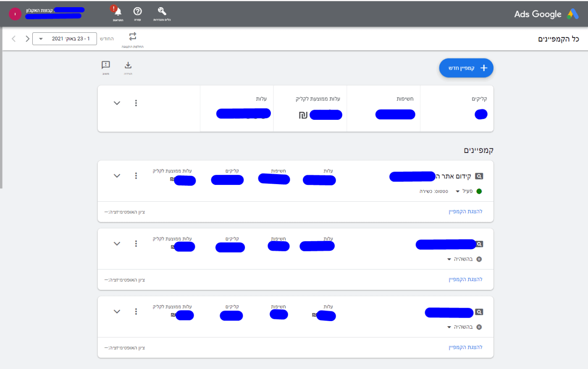588x369 pixels.
Task: Open the help question mark icon
Action: pyautogui.click(x=137, y=12)
